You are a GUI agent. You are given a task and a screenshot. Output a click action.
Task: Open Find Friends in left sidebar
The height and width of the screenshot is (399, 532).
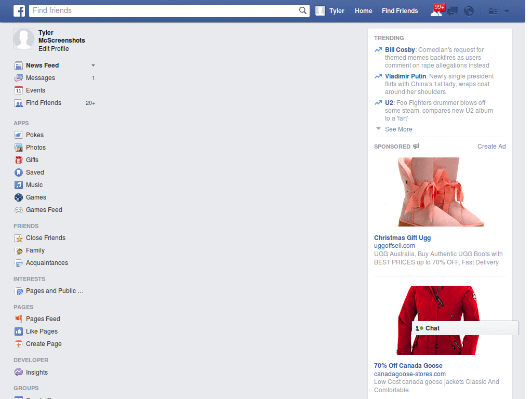44,103
